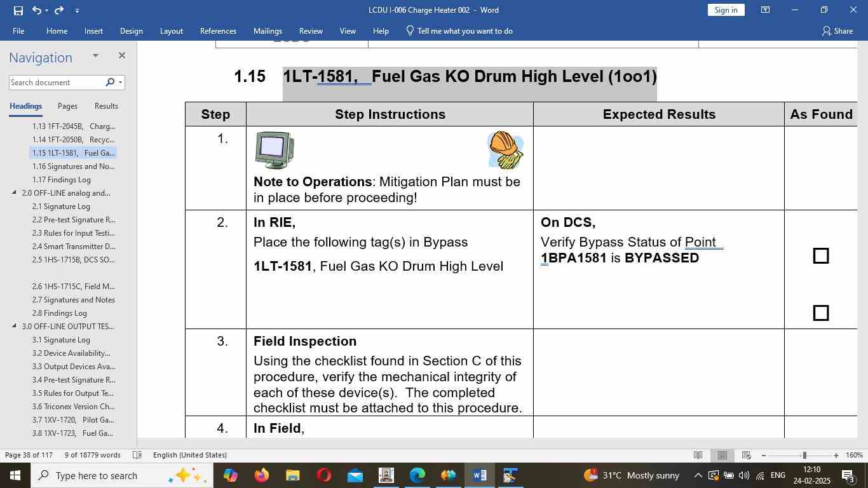Close the Navigation pane
This screenshot has width=868, height=488.
coord(122,56)
